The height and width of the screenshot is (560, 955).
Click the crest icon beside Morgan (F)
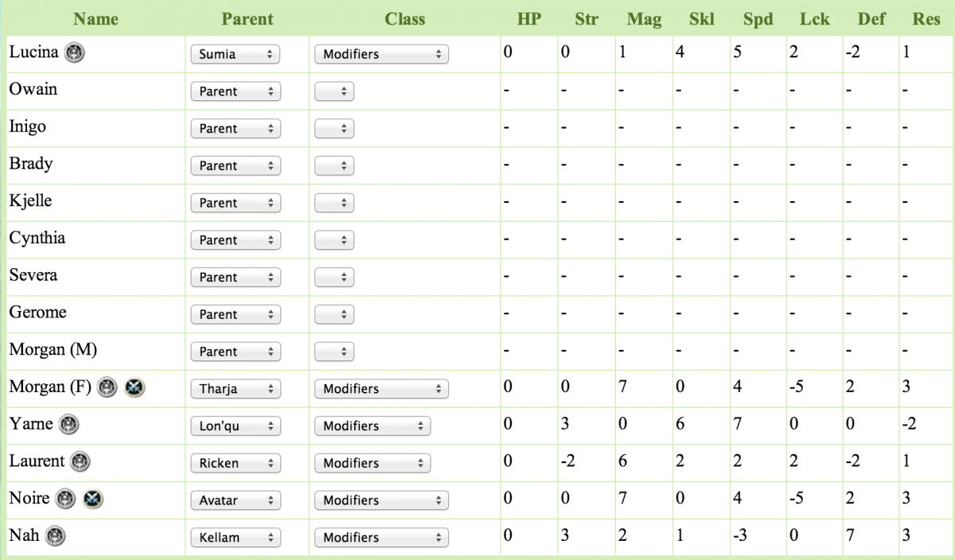click(x=107, y=387)
